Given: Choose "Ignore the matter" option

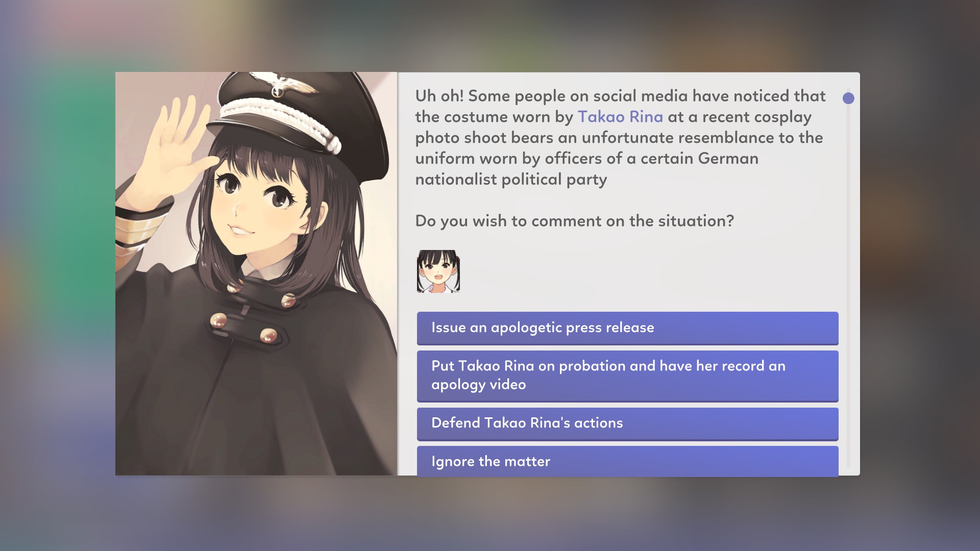Looking at the screenshot, I should pyautogui.click(x=627, y=461).
